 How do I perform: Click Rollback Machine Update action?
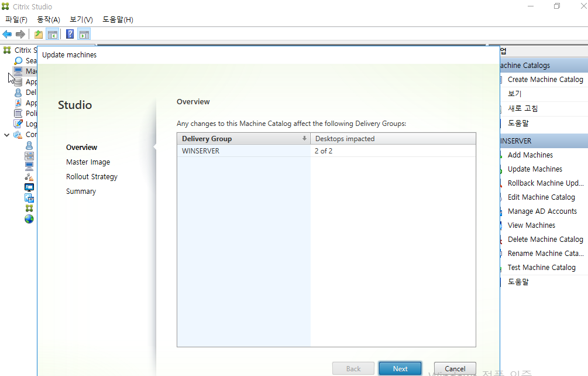tap(546, 183)
